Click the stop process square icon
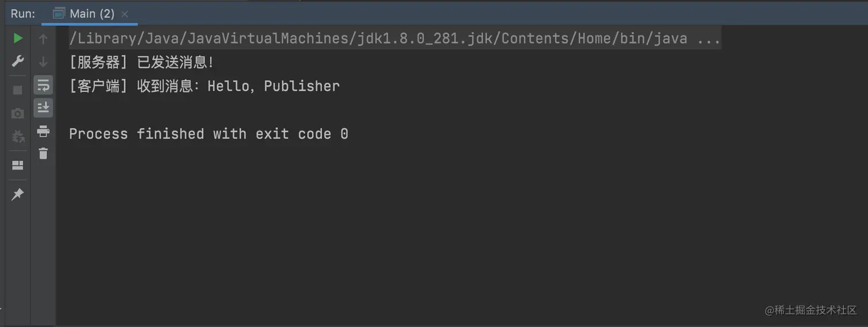This screenshot has height=327, width=868. (x=18, y=90)
